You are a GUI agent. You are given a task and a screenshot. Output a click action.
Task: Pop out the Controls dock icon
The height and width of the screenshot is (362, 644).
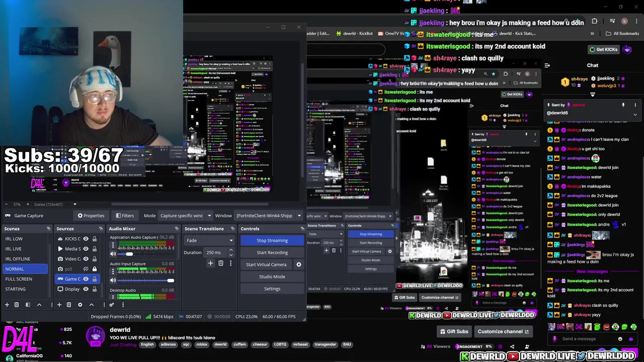click(x=302, y=229)
